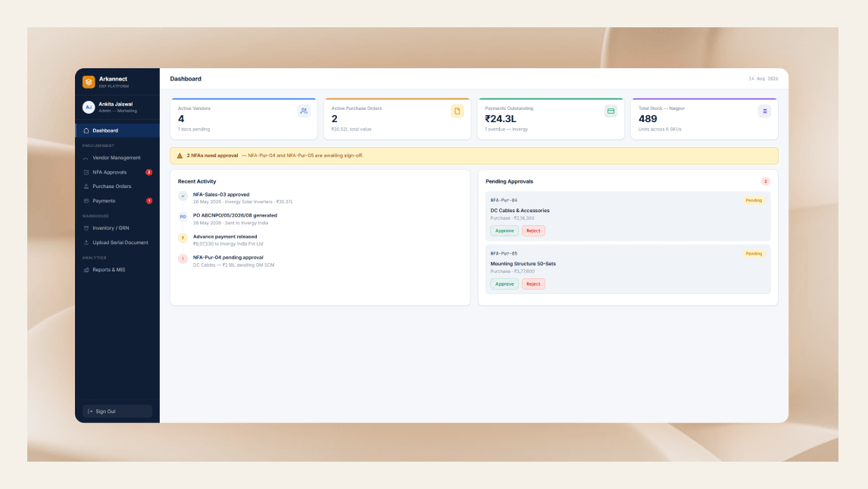Click the Total Stock list icon

(x=764, y=111)
